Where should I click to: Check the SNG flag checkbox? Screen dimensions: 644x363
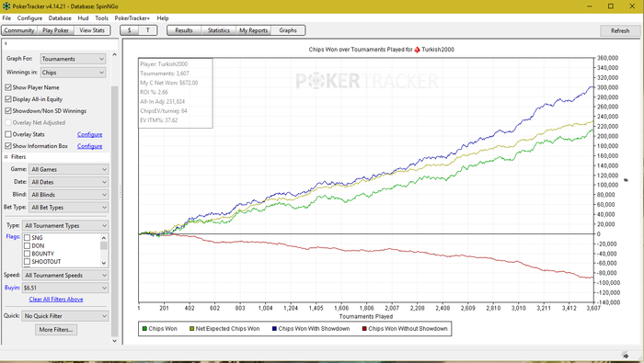[27, 238]
